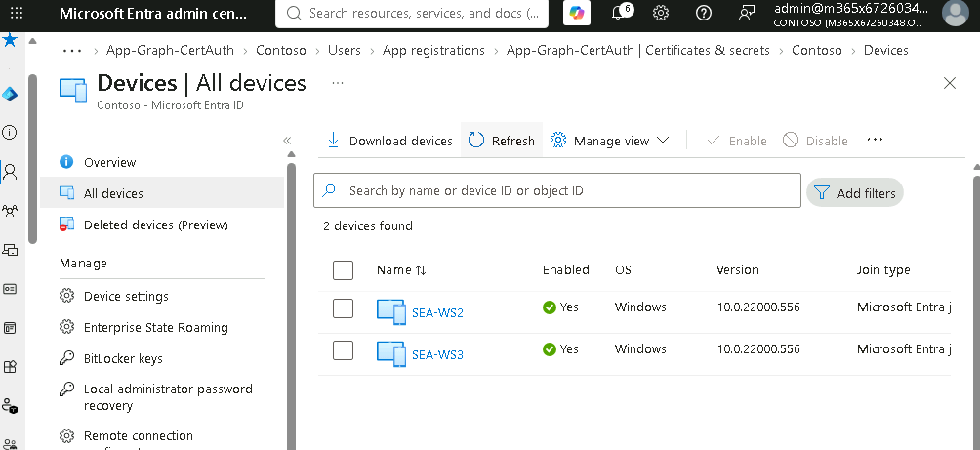Open more toolbar commands ellipsis
Screen dimensions: 980x450
pyautogui.click(x=875, y=140)
